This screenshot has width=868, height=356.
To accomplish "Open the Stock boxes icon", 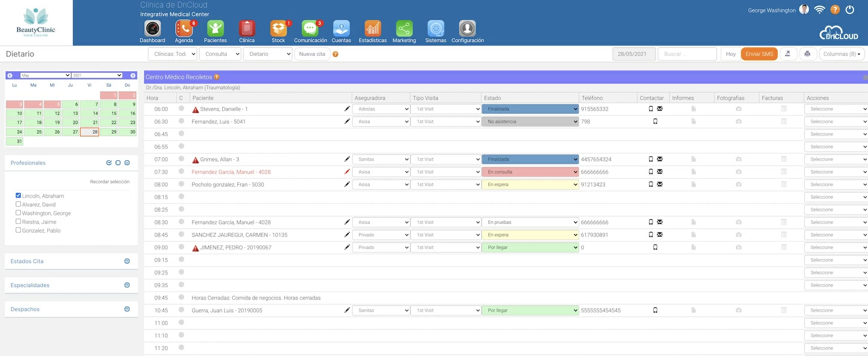I will pyautogui.click(x=278, y=29).
